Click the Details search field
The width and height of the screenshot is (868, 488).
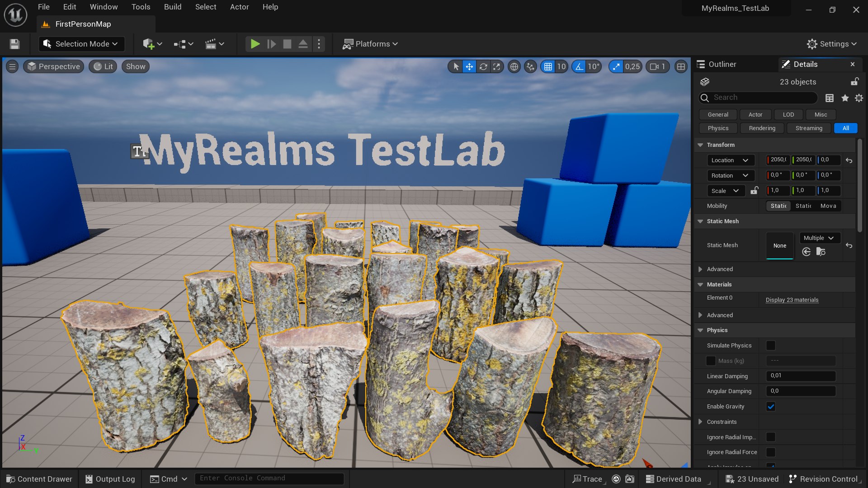758,98
